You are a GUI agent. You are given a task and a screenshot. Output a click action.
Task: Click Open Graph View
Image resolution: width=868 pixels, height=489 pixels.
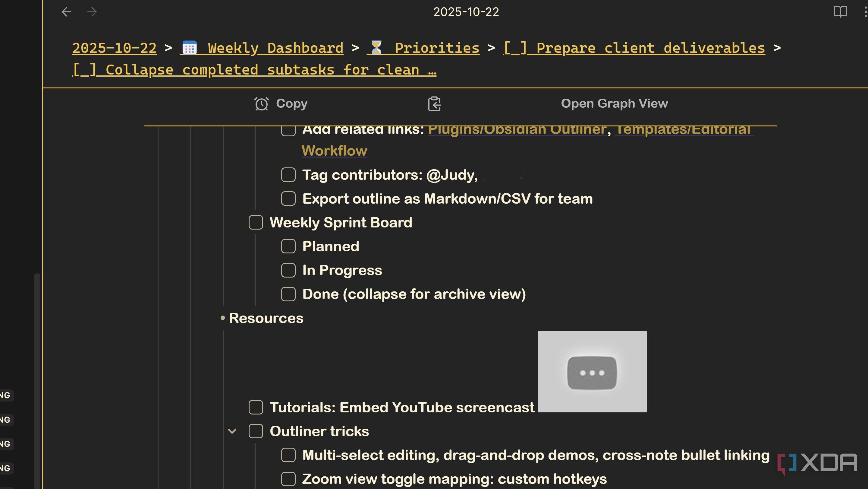pos(614,103)
